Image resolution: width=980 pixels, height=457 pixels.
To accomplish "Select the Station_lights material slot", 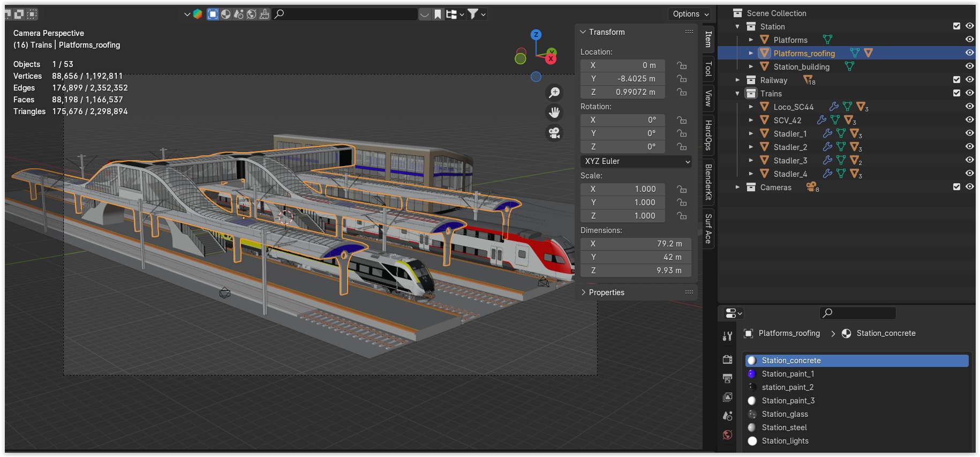I will tap(856, 441).
